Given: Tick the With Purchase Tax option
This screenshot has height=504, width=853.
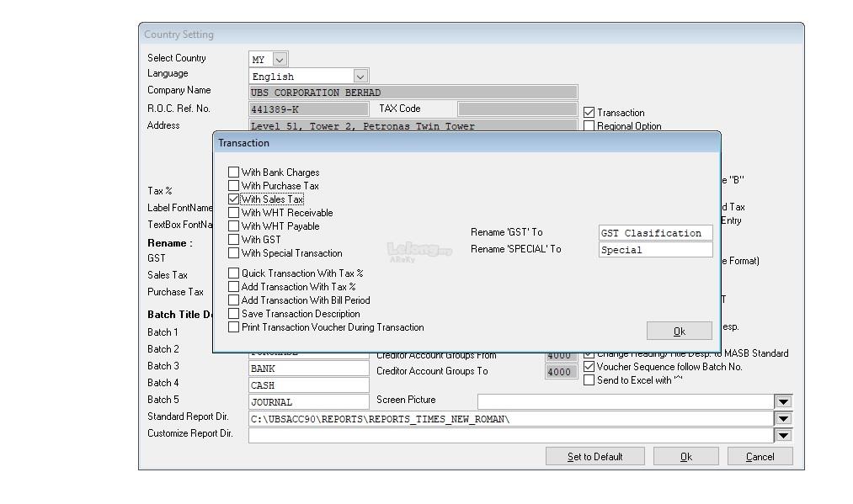Looking at the screenshot, I should pyautogui.click(x=233, y=186).
